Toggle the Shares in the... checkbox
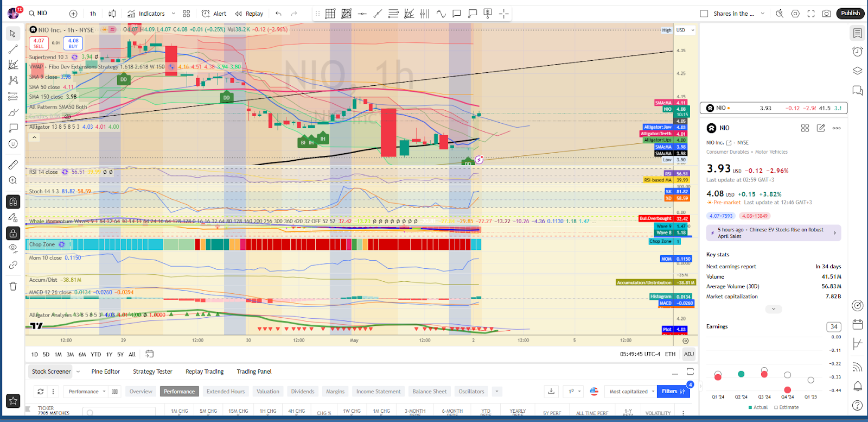 point(704,14)
